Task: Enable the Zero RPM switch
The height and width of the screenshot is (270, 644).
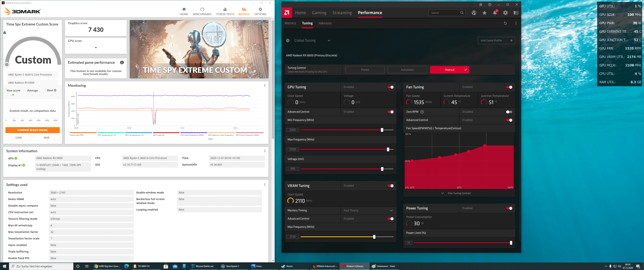Action: click(x=509, y=112)
